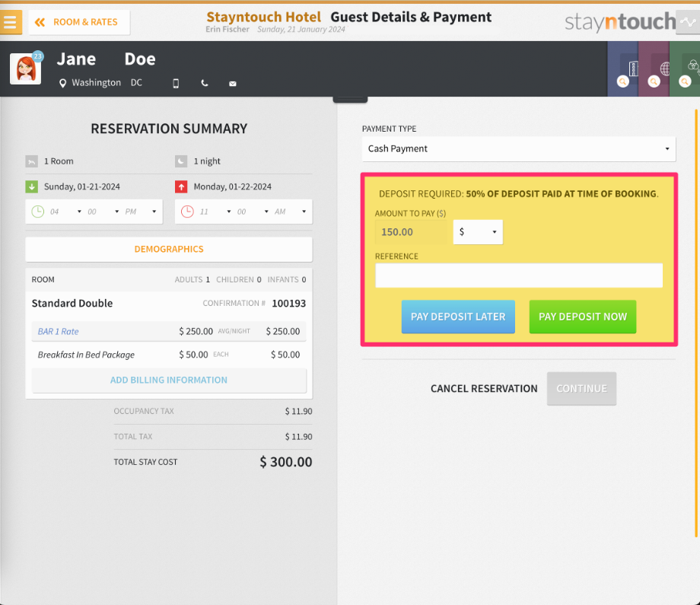Open departure hour dropdown showing 11
Image resolution: width=700 pixels, height=605 pixels.
point(215,212)
